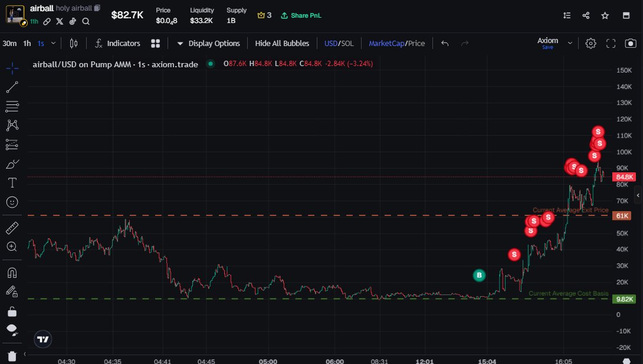Image resolution: width=643 pixels, height=364 pixels.
Task: Click the green market status dot
Action: (211, 64)
